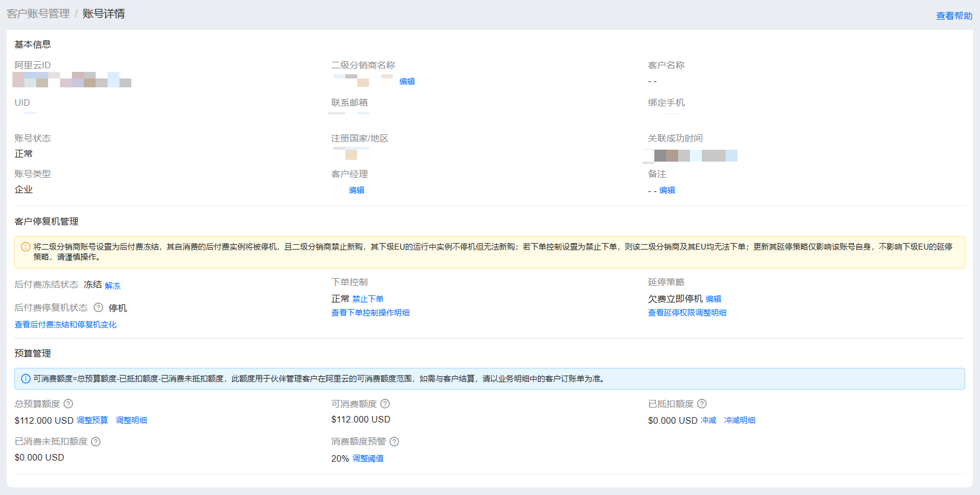This screenshot has width=980, height=495.
Task: Click 调整阈值 beside 20% warning
Action: tap(368, 458)
